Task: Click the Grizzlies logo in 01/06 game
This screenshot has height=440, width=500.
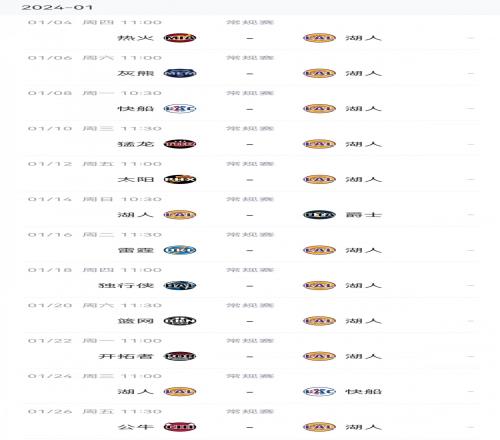Action: click(x=180, y=73)
